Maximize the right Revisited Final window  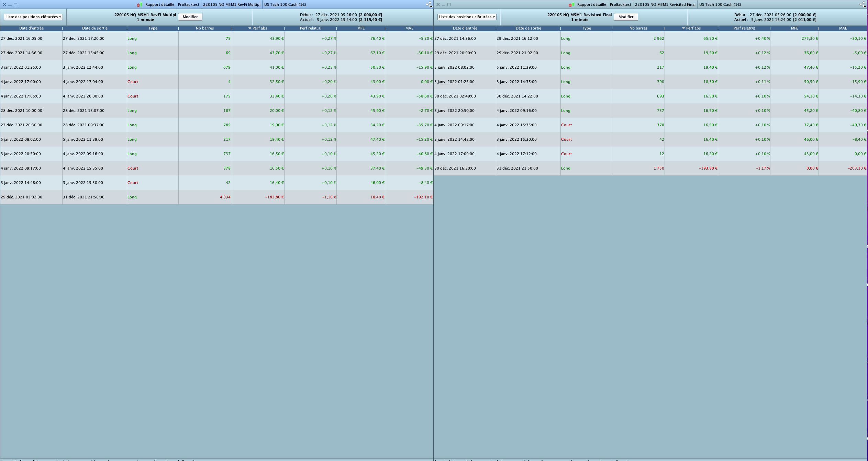(x=449, y=4)
